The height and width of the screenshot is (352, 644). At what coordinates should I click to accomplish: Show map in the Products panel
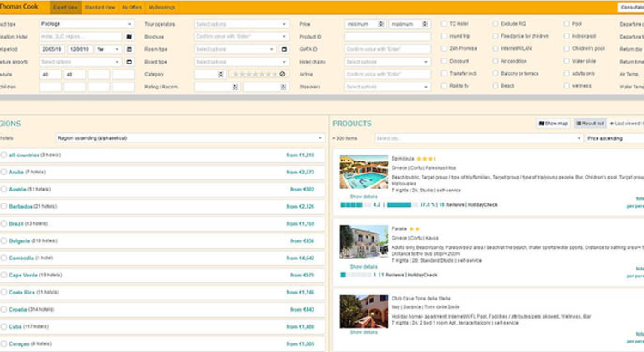pos(553,124)
